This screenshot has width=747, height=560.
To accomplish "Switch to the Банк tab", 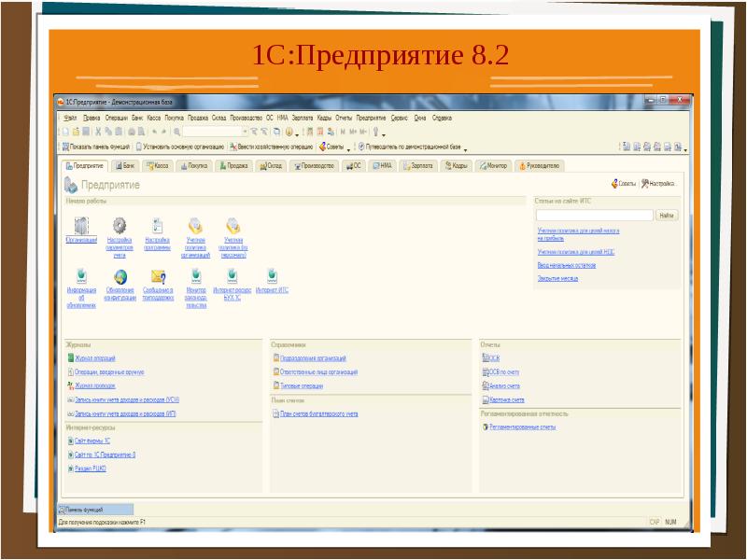I will point(124,165).
